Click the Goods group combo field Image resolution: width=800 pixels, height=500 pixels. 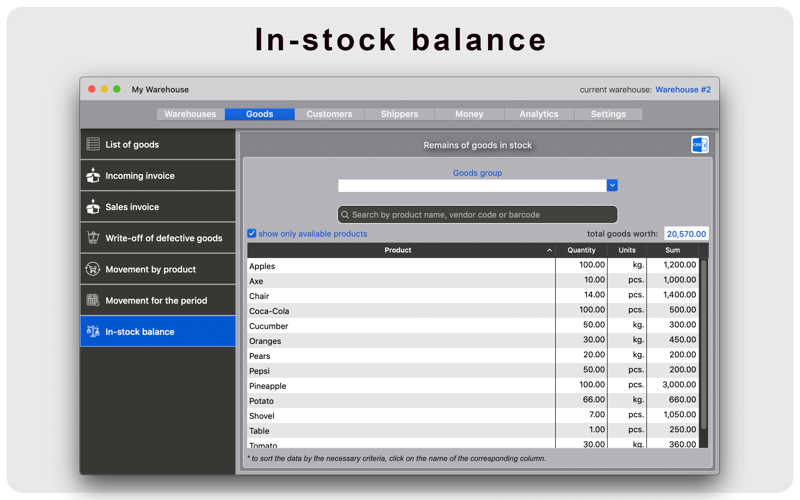[472, 185]
